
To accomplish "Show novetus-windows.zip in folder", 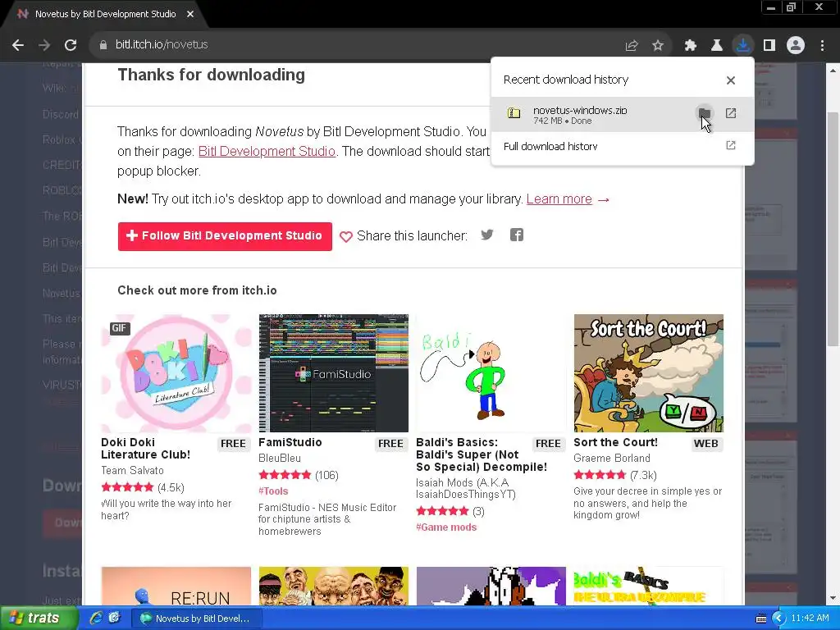I will tap(705, 113).
